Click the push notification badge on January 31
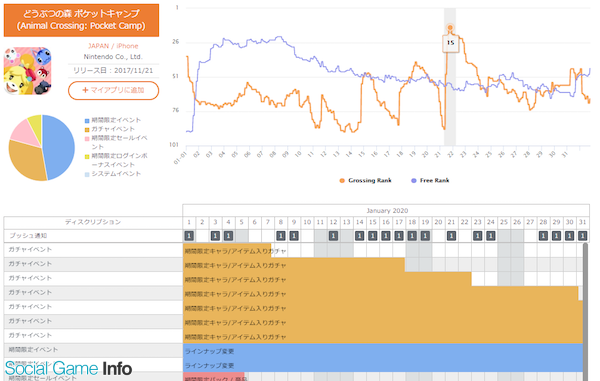600x381 pixels. (582, 236)
